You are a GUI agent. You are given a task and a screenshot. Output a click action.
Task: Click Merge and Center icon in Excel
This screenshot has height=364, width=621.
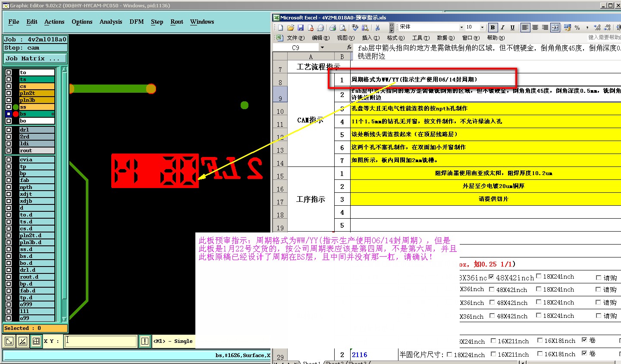coord(555,28)
